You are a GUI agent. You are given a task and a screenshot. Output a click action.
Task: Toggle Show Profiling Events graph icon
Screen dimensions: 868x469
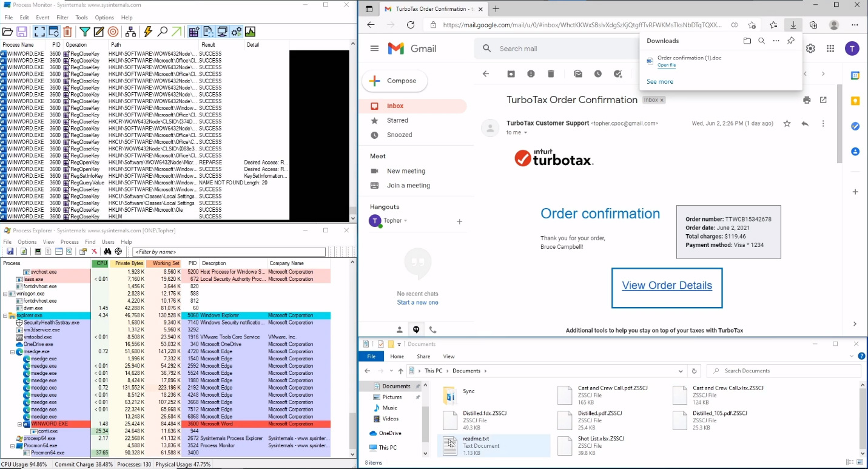coord(250,32)
